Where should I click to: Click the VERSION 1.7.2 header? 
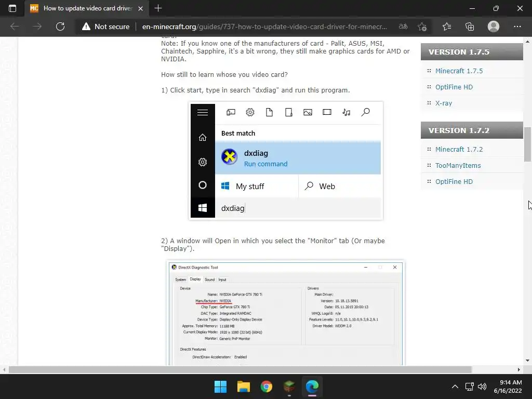472,130
